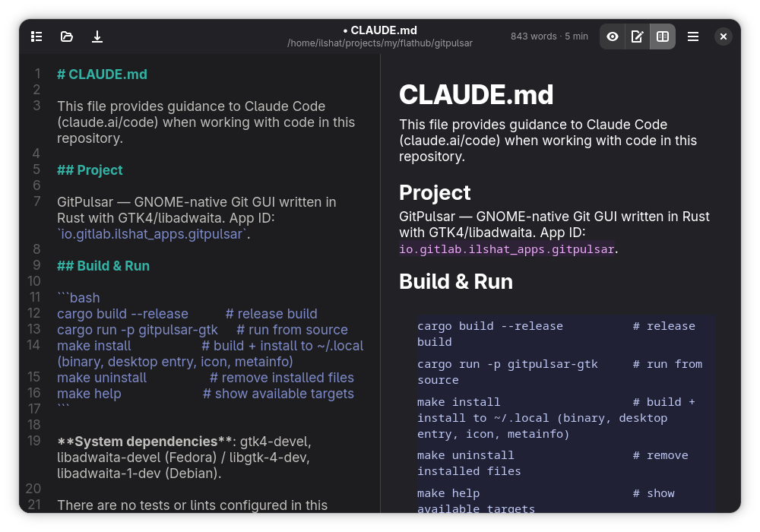The width and height of the screenshot is (760, 532).
Task: Switch to edit-only mode
Action: [x=638, y=36]
